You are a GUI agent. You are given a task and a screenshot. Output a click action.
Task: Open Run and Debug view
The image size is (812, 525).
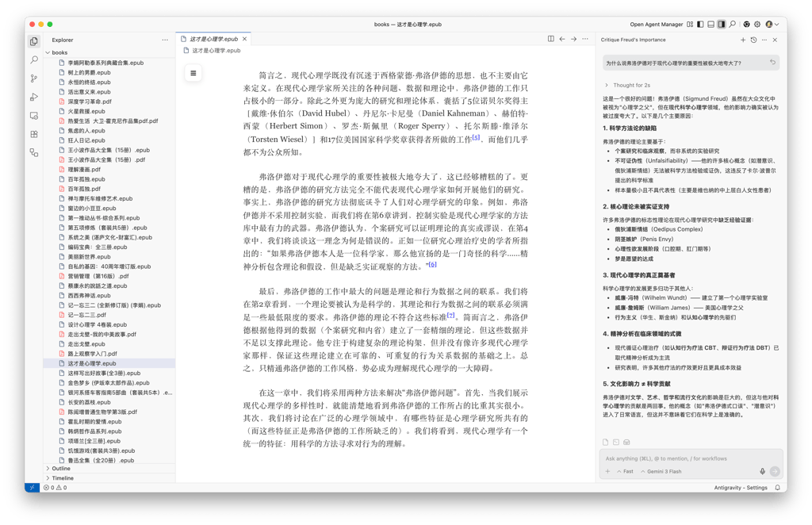click(x=34, y=97)
